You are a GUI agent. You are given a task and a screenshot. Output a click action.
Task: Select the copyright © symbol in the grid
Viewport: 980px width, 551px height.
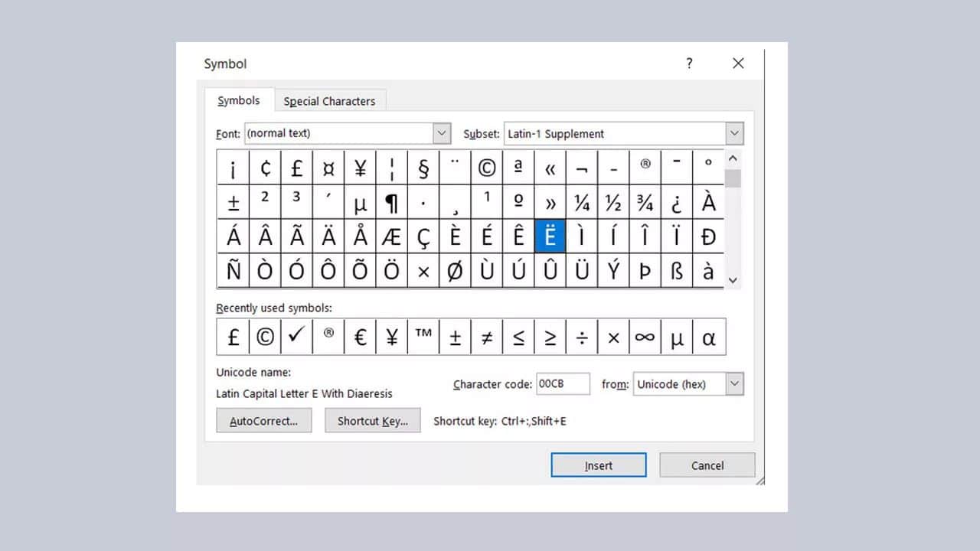coord(487,168)
